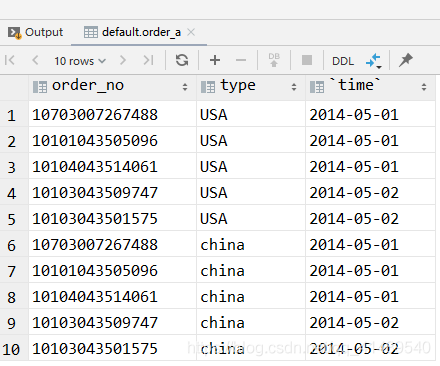Select the USA cell in row 1
440x366 pixels.
pos(251,114)
